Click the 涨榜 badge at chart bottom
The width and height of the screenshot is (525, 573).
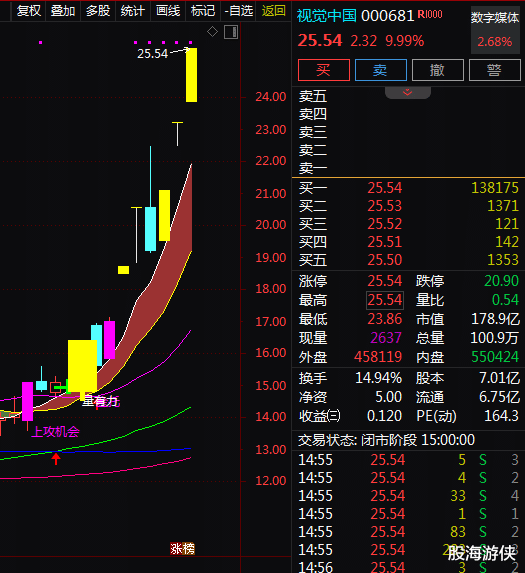pos(182,549)
